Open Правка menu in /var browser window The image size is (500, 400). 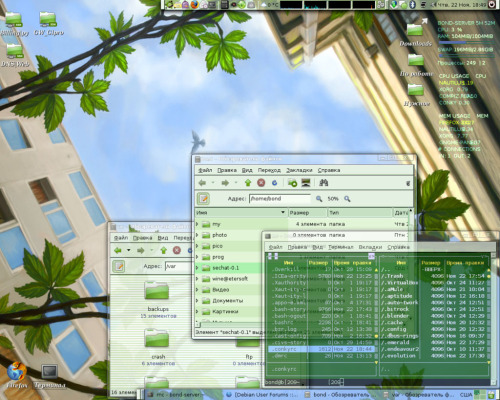143,238
